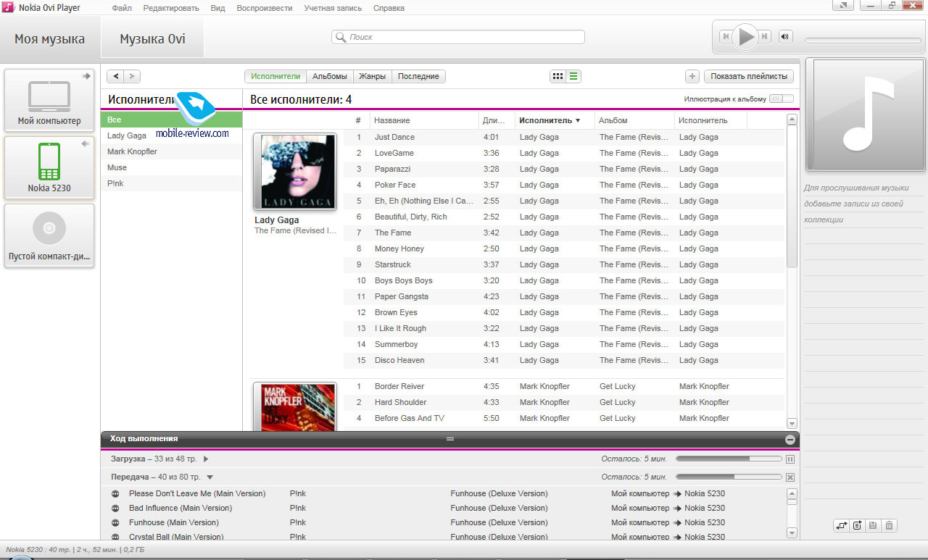Click the compact mode window icon
Image resolution: width=928 pixels, height=560 pixels.
pos(843,6)
